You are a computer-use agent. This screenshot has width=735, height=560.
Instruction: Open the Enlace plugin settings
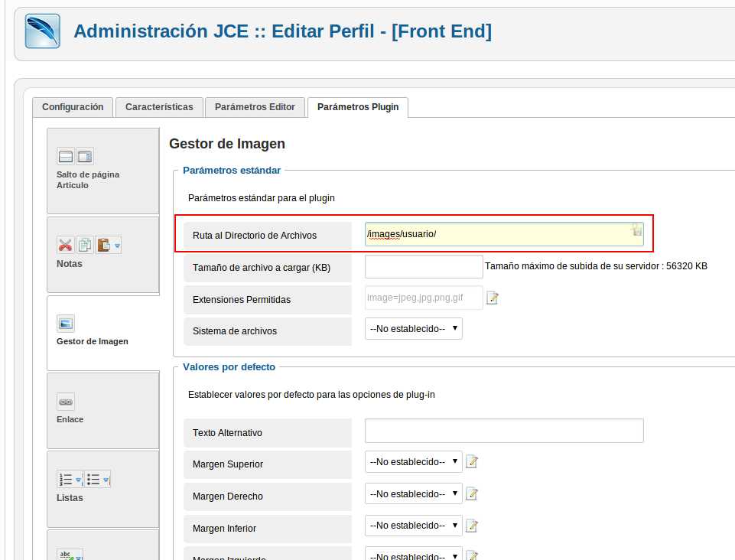point(103,411)
